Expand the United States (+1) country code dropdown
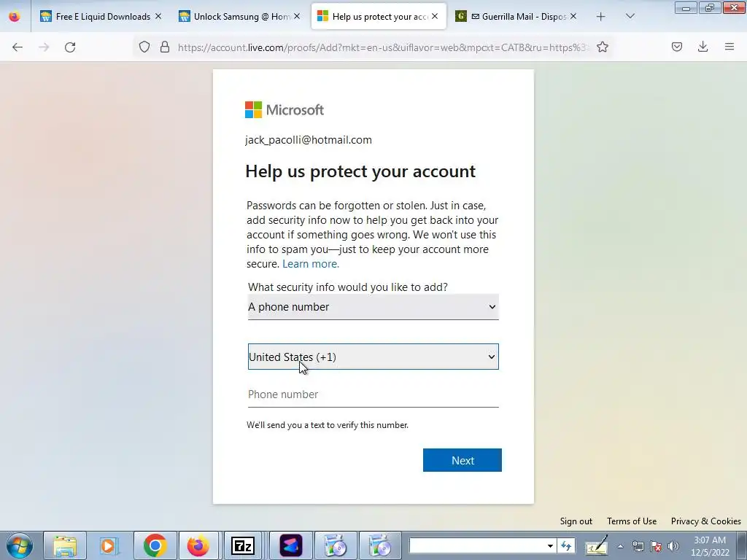Screen dimensions: 747x560 (373, 357)
